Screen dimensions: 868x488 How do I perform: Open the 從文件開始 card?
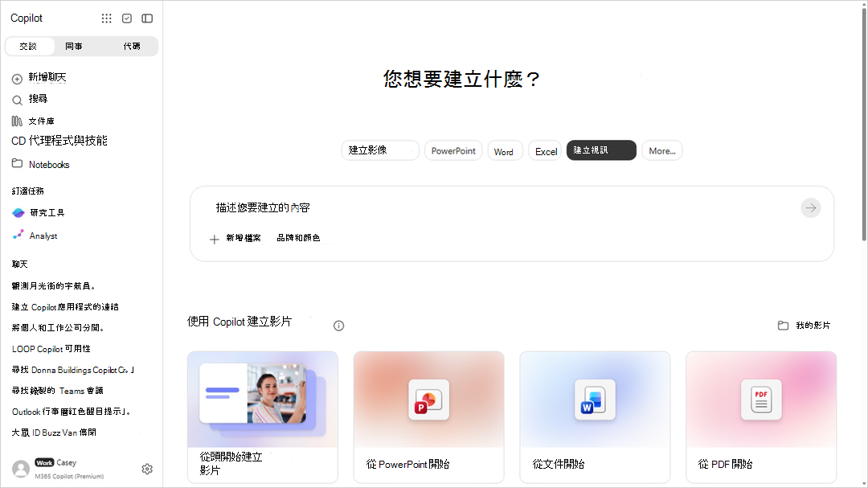[x=595, y=417]
